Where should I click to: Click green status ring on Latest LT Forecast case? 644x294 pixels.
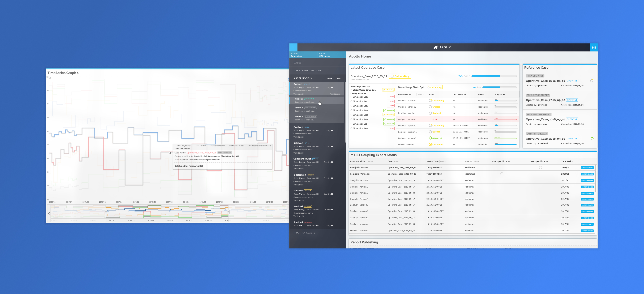tap(592, 139)
